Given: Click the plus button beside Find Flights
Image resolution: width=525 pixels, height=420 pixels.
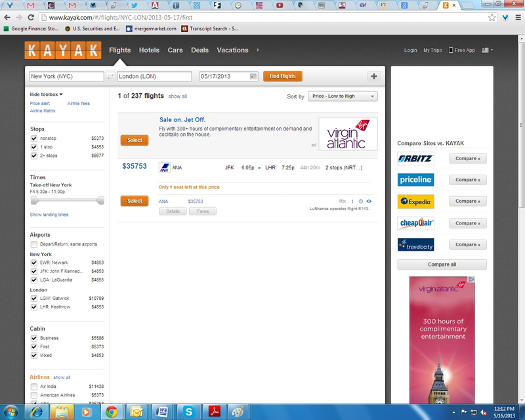Looking at the screenshot, I should (374, 76).
